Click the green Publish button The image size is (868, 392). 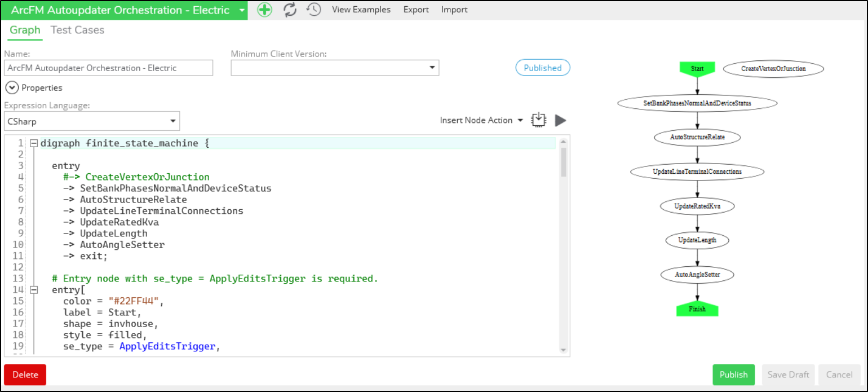pos(733,375)
